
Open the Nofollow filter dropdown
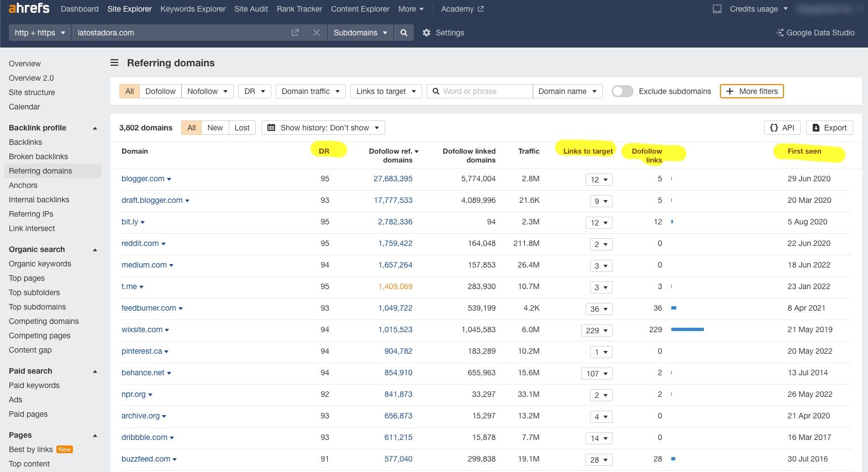tap(207, 91)
